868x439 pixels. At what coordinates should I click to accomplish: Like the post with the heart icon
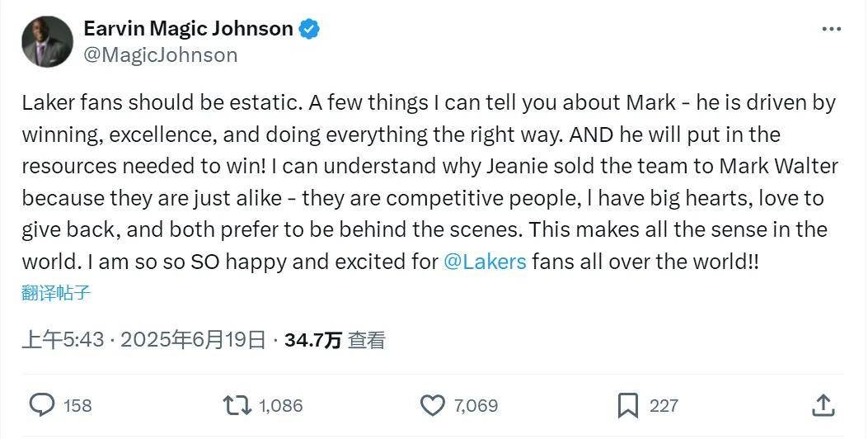pos(433,405)
